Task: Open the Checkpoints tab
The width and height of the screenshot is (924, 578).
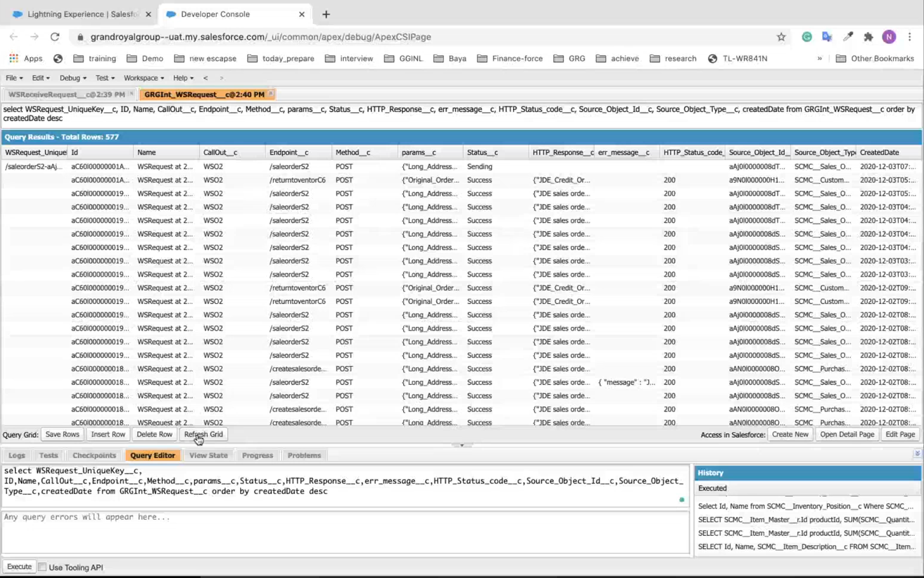Action: pyautogui.click(x=94, y=455)
